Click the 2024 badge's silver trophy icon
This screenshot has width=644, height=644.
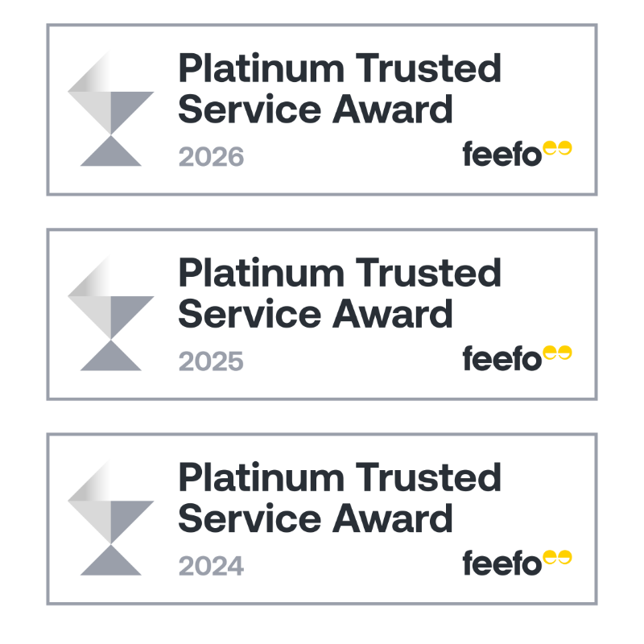pos(110,518)
